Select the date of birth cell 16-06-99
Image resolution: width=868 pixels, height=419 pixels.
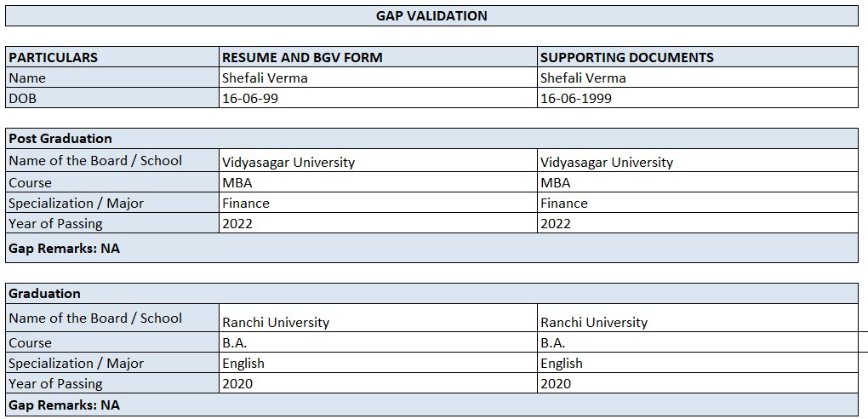click(x=250, y=98)
